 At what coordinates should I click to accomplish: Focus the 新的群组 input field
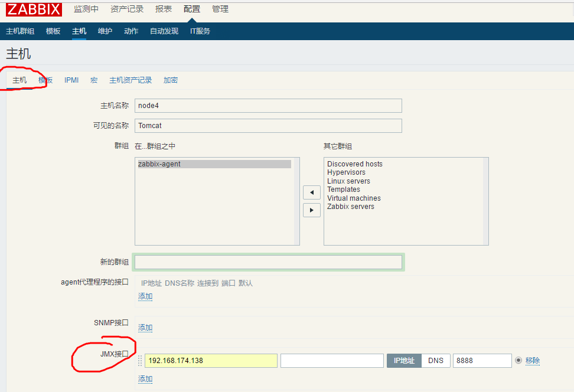pos(268,262)
